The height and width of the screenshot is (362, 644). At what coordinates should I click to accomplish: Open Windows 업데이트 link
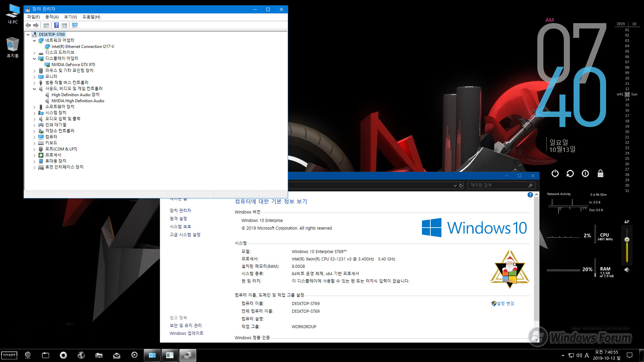pyautogui.click(x=186, y=333)
